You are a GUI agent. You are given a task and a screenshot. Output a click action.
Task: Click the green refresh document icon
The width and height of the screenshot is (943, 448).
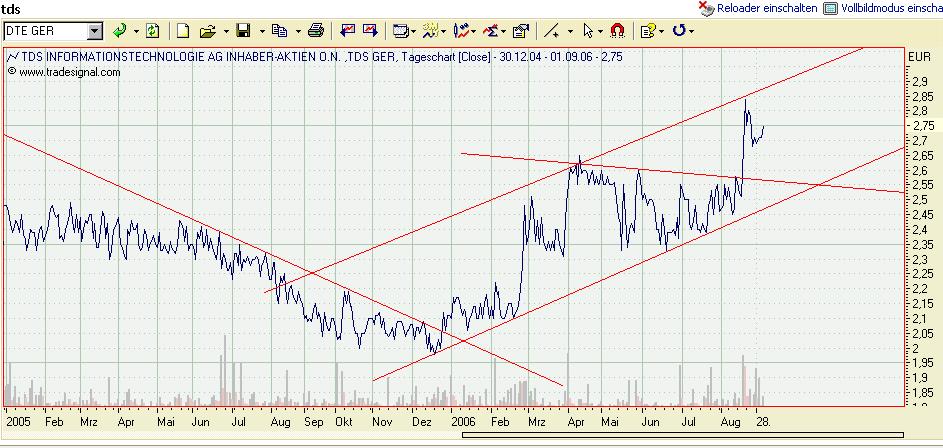click(x=152, y=31)
